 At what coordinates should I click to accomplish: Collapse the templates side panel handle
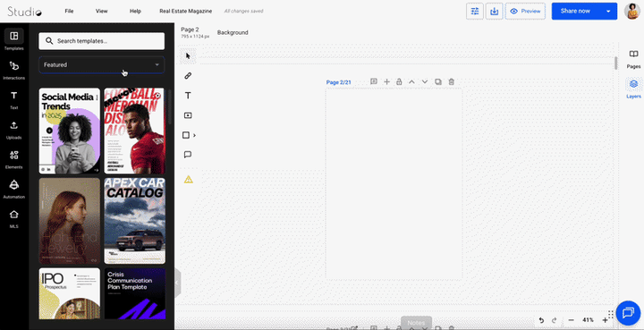pos(177,283)
